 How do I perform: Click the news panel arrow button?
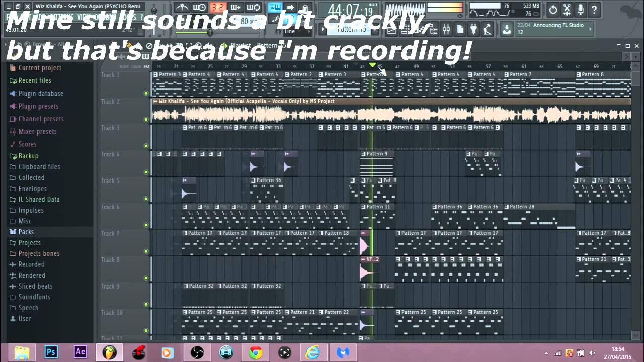591,29
